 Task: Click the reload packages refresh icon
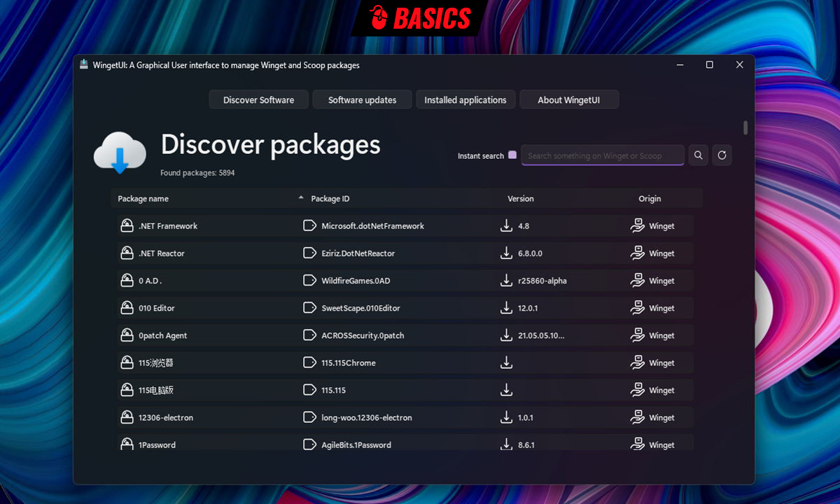[x=722, y=155]
